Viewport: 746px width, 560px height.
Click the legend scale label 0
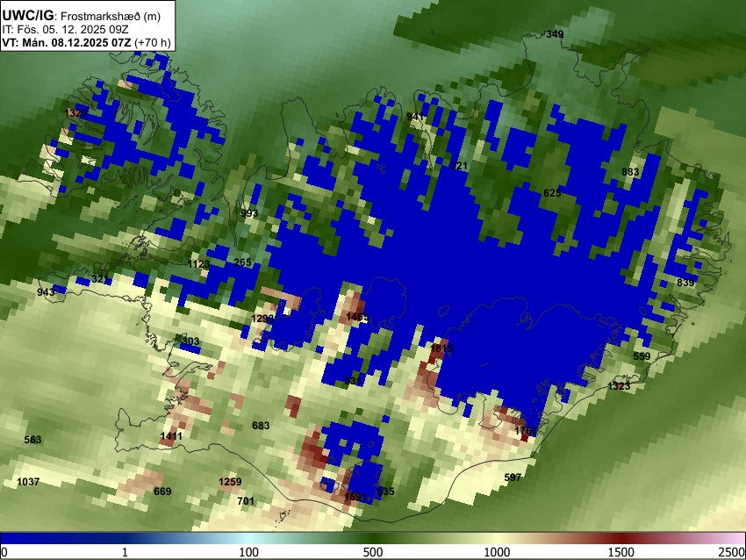4,552
